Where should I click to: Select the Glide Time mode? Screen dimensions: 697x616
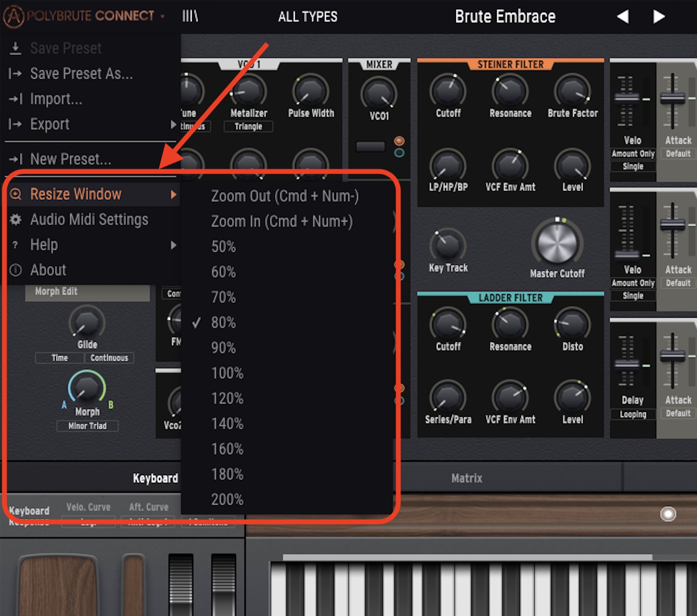tap(60, 358)
